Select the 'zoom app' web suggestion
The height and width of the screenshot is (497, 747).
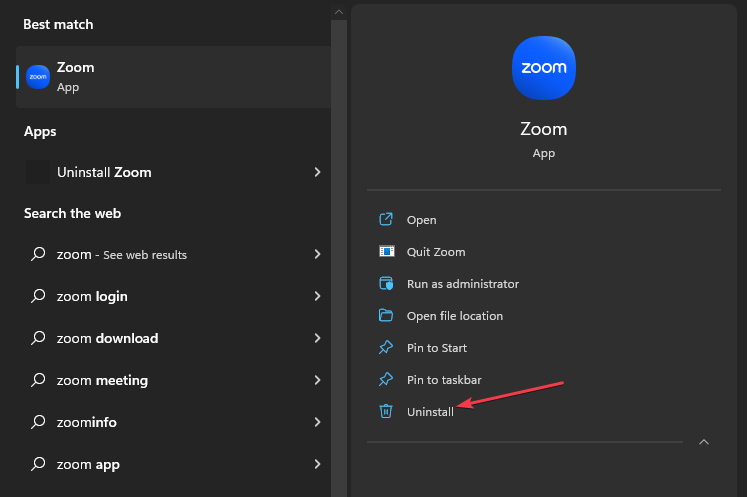click(x=173, y=464)
